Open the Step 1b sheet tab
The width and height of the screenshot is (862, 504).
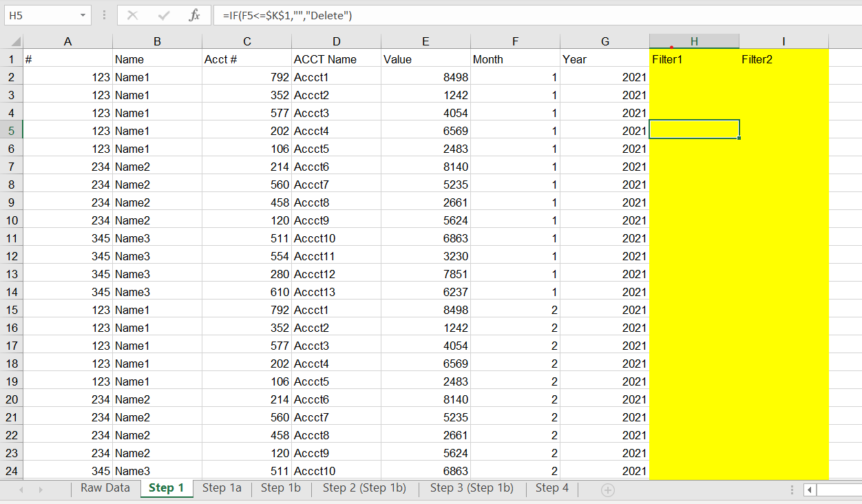pyautogui.click(x=281, y=488)
